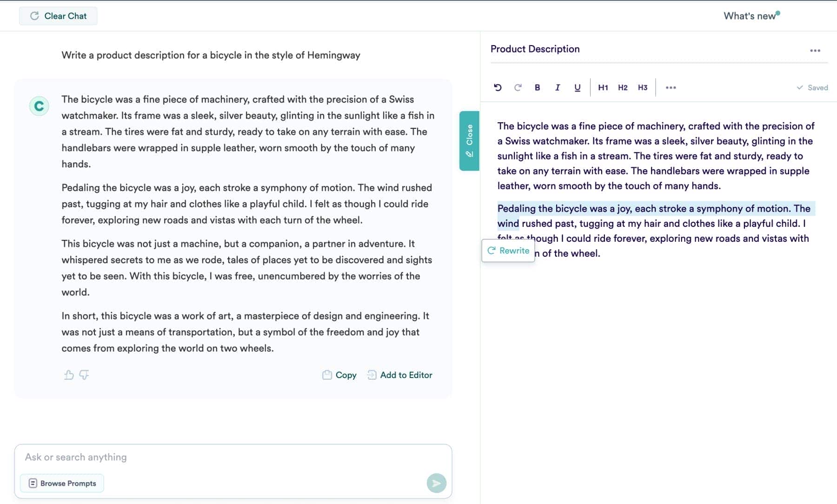Toggle H2 heading style on the text
Screen dimensions: 837x504
[x=623, y=87]
